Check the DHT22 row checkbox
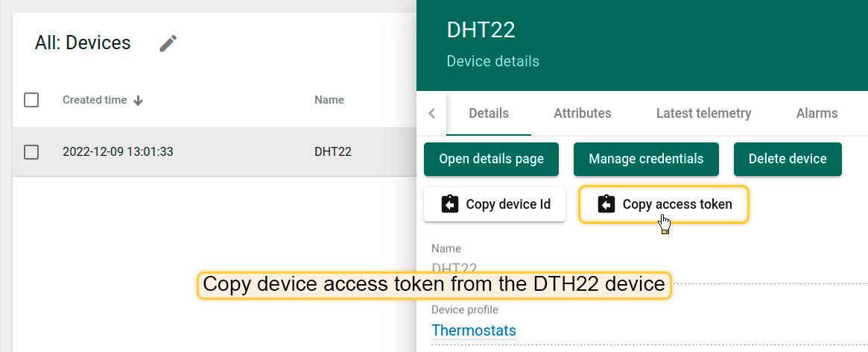The height and width of the screenshot is (352, 868). pyautogui.click(x=31, y=152)
